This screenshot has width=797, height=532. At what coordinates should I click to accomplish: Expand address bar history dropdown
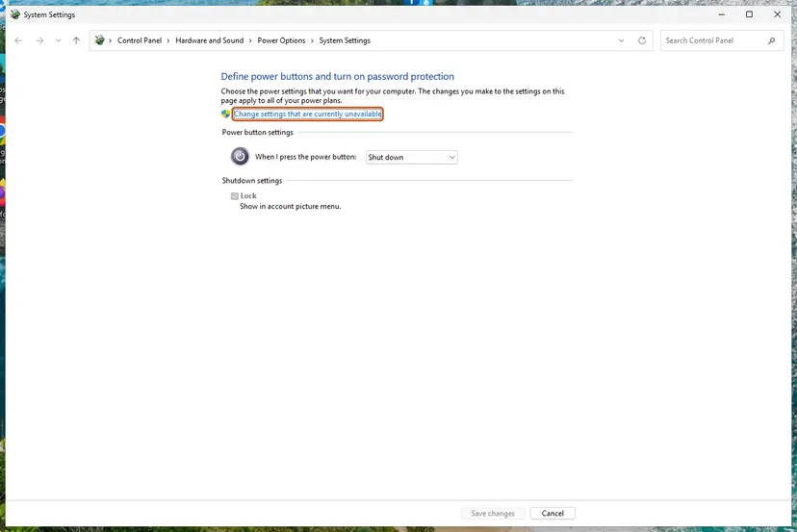(x=621, y=40)
